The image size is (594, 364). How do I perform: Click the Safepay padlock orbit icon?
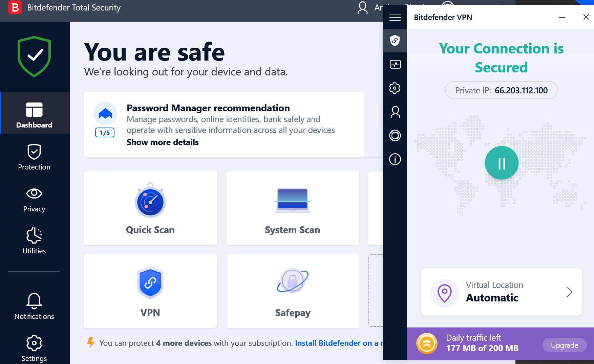click(x=293, y=280)
